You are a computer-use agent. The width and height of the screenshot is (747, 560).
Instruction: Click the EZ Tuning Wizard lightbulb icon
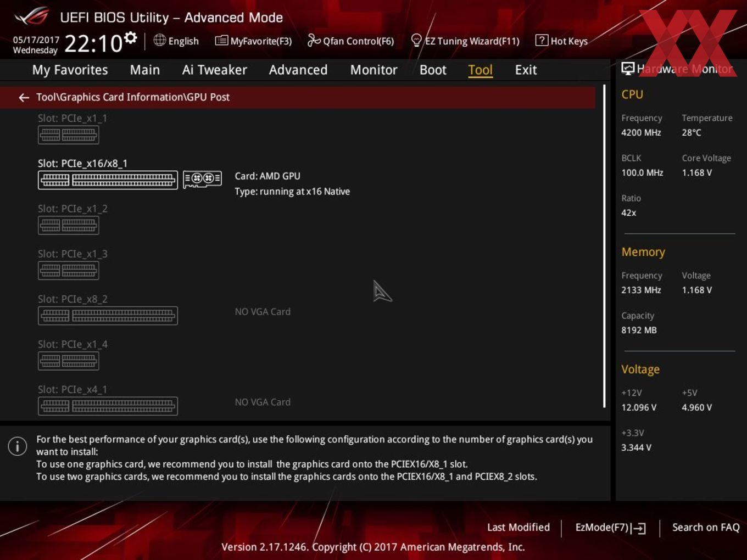[x=416, y=40]
